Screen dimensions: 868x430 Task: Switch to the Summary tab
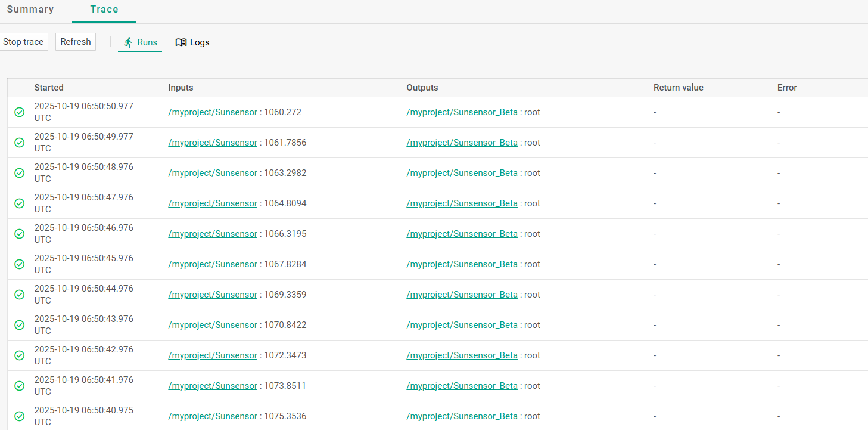30,10
